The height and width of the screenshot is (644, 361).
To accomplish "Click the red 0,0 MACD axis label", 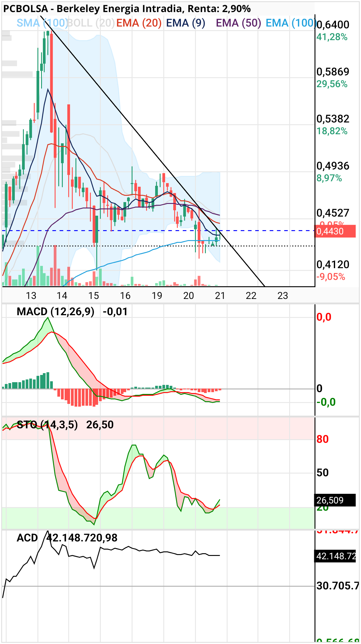I will tap(324, 317).
